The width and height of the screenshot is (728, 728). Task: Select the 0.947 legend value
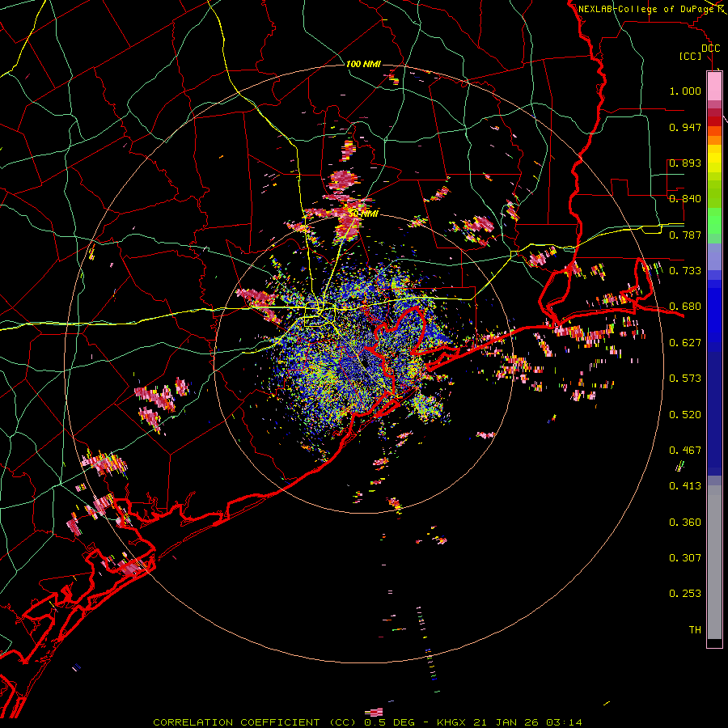tap(685, 127)
